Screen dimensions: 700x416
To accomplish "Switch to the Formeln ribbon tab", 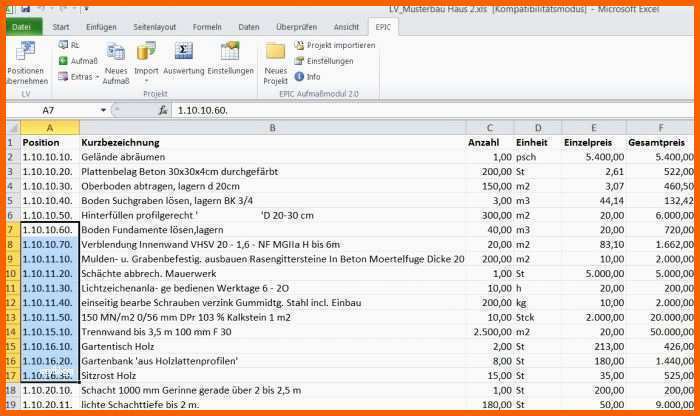I will click(x=207, y=27).
